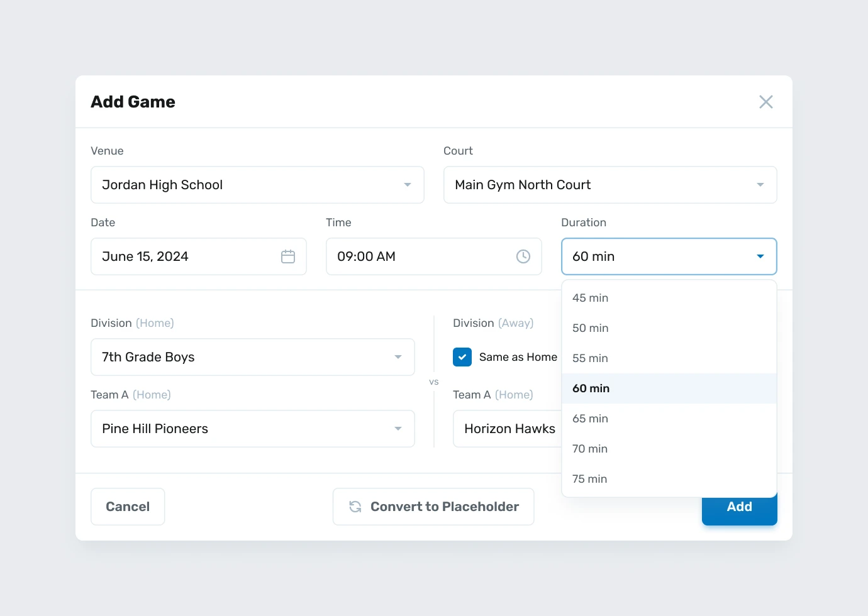The image size is (868, 616).
Task: Open Pine Hill Pioneers team dropdown
Action: (252, 429)
